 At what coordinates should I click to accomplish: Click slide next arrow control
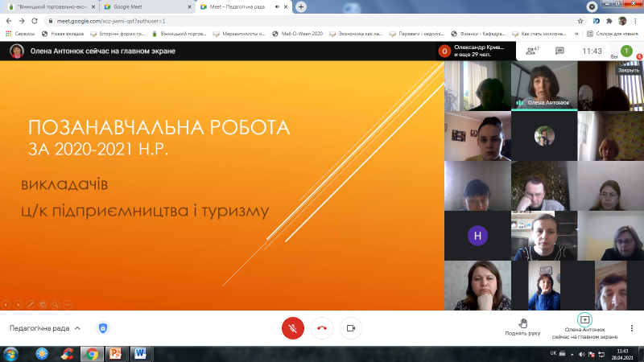pos(18,305)
